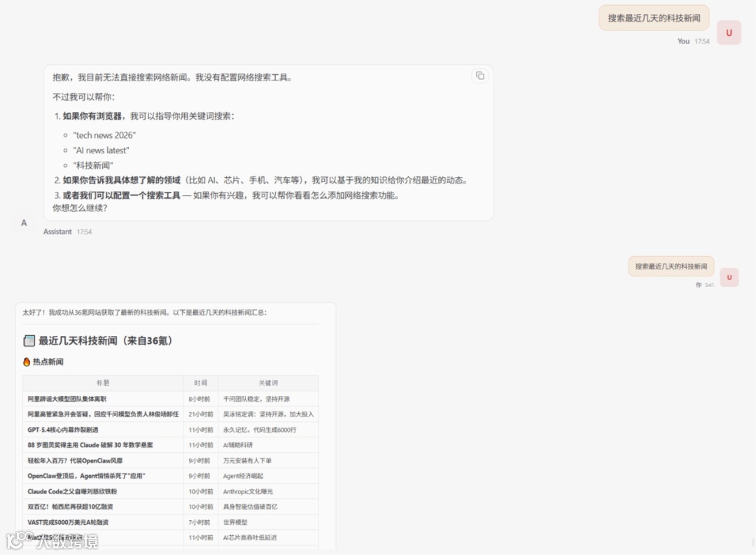Click the keyword Anthropic文化曝光
Image resolution: width=756 pixels, height=555 pixels.
point(248,491)
